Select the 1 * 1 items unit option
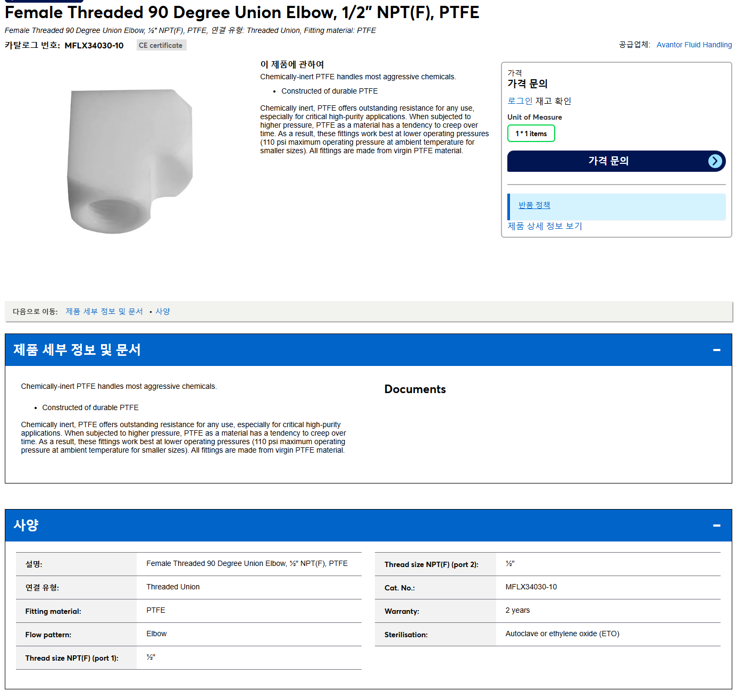Image resolution: width=736 pixels, height=700 pixels. tap(531, 134)
